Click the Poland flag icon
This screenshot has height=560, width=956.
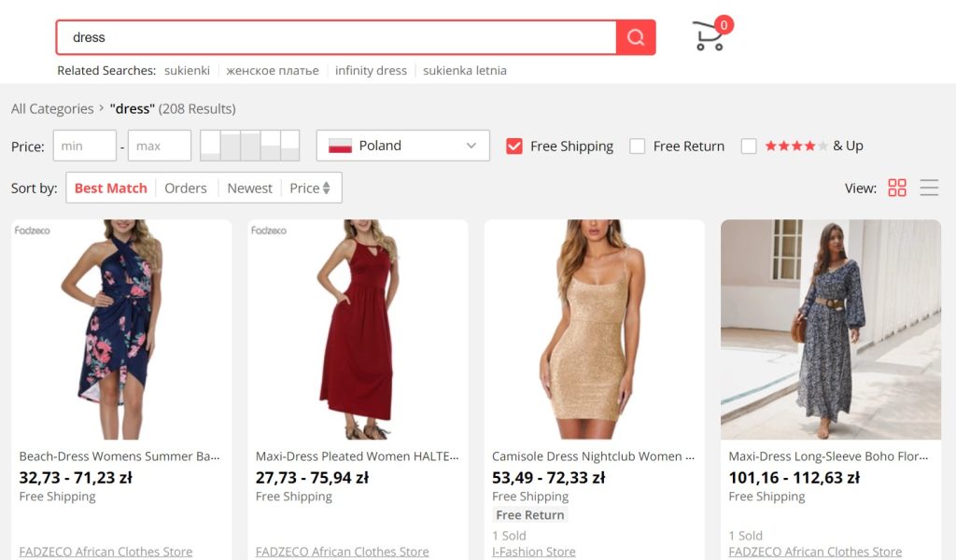point(340,146)
